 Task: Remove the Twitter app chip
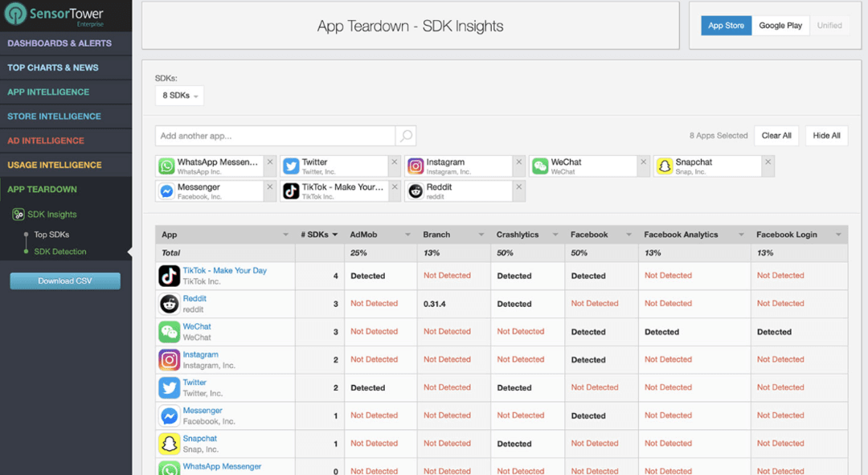[x=395, y=162]
